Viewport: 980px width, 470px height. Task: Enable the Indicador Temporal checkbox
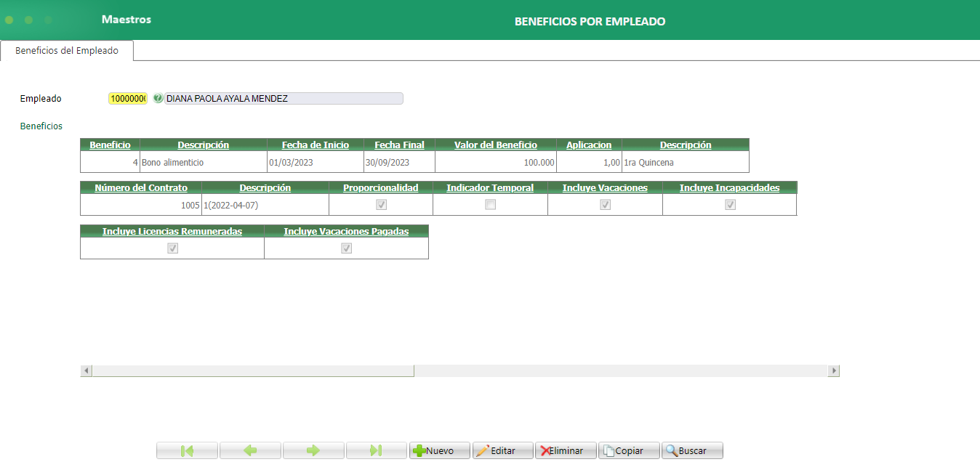[490, 205]
